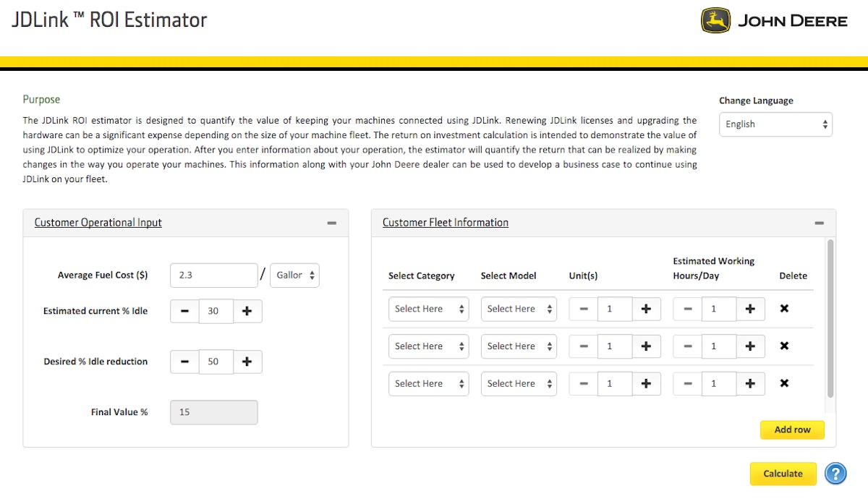Image resolution: width=868 pixels, height=504 pixels.
Task: Open the Select Model dropdown in row two
Action: (x=519, y=346)
